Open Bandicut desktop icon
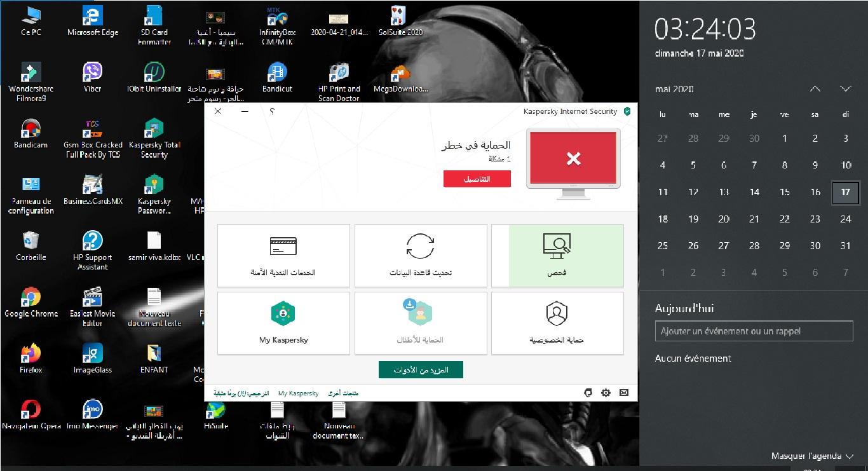This screenshot has width=868, height=471. click(x=277, y=78)
